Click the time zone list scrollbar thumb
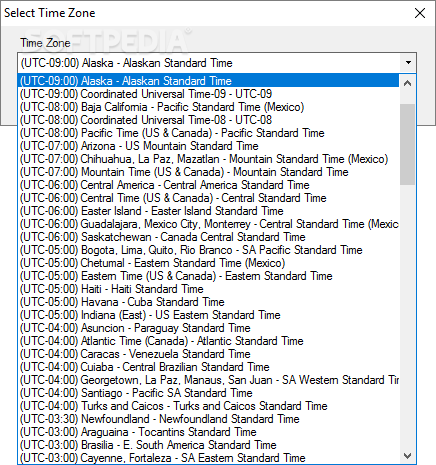The image size is (436, 465). point(407,144)
